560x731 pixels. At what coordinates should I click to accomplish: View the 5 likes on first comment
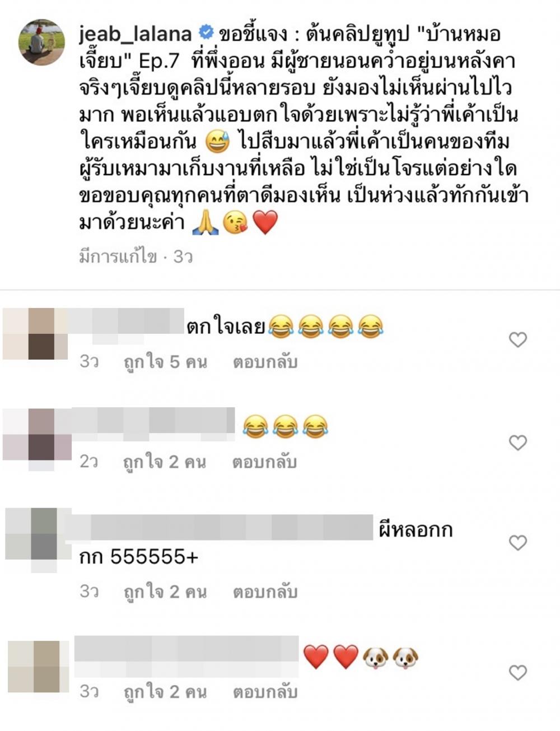165,362
